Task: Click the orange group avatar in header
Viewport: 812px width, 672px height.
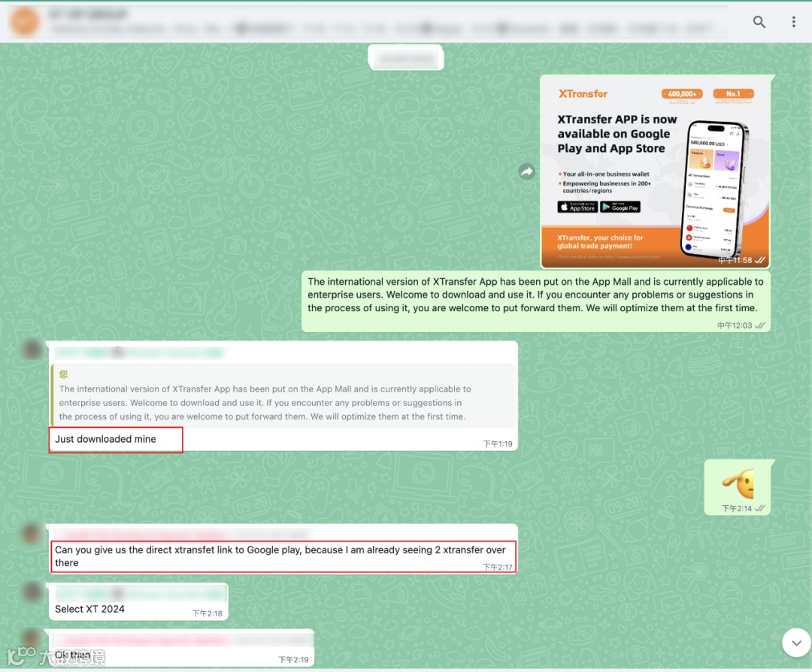Action: pos(24,22)
